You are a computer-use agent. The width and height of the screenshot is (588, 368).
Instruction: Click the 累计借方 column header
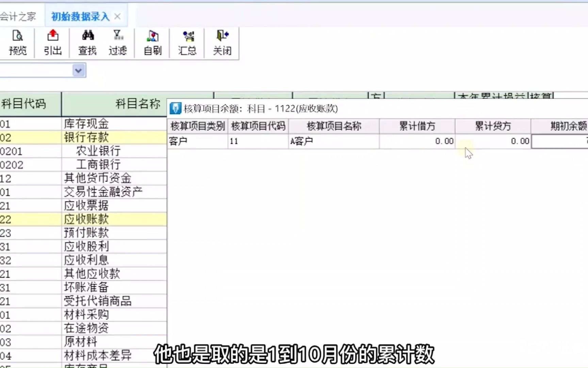click(x=417, y=126)
